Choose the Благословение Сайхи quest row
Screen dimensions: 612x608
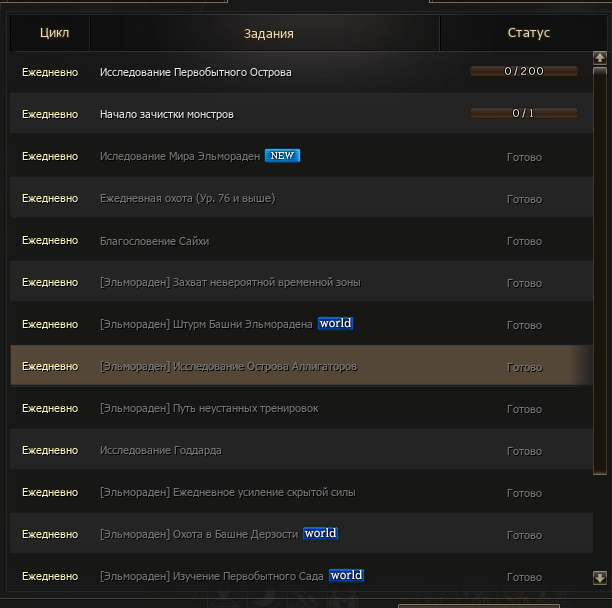pos(154,240)
